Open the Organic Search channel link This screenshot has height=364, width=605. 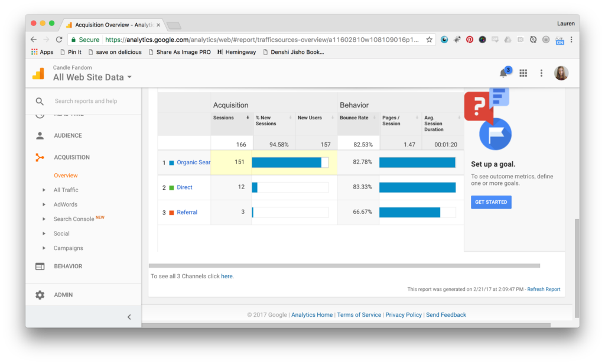click(193, 162)
